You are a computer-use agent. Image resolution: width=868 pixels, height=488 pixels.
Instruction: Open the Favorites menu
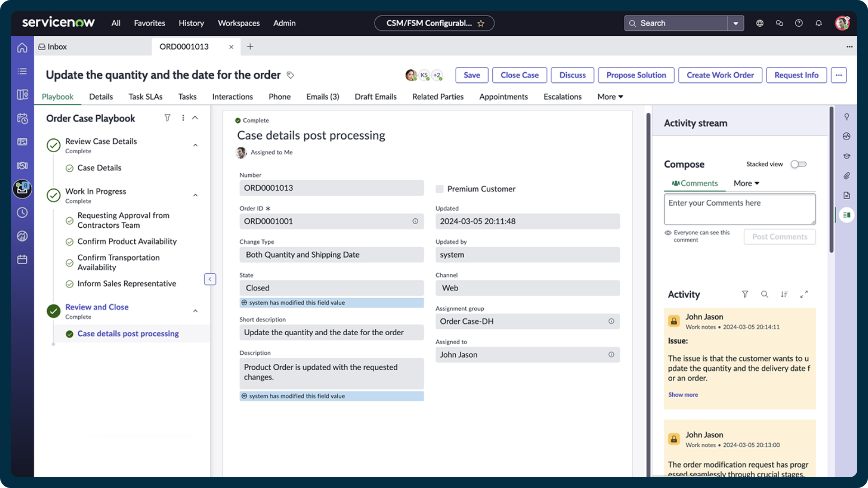(149, 23)
